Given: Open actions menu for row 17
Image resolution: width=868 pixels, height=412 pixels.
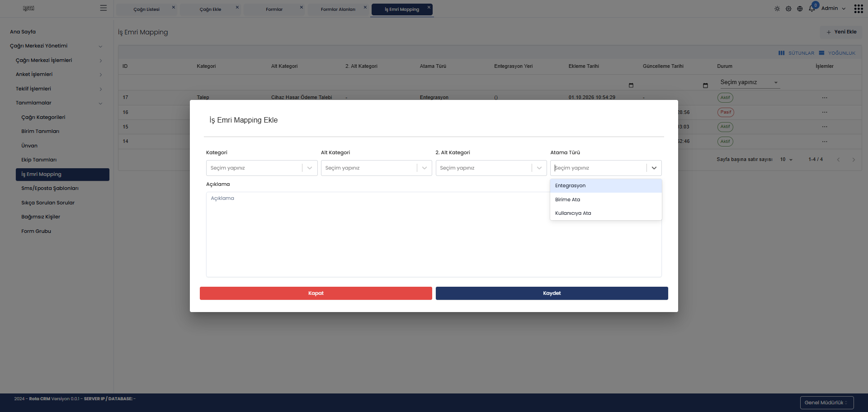Looking at the screenshot, I should pyautogui.click(x=825, y=98).
